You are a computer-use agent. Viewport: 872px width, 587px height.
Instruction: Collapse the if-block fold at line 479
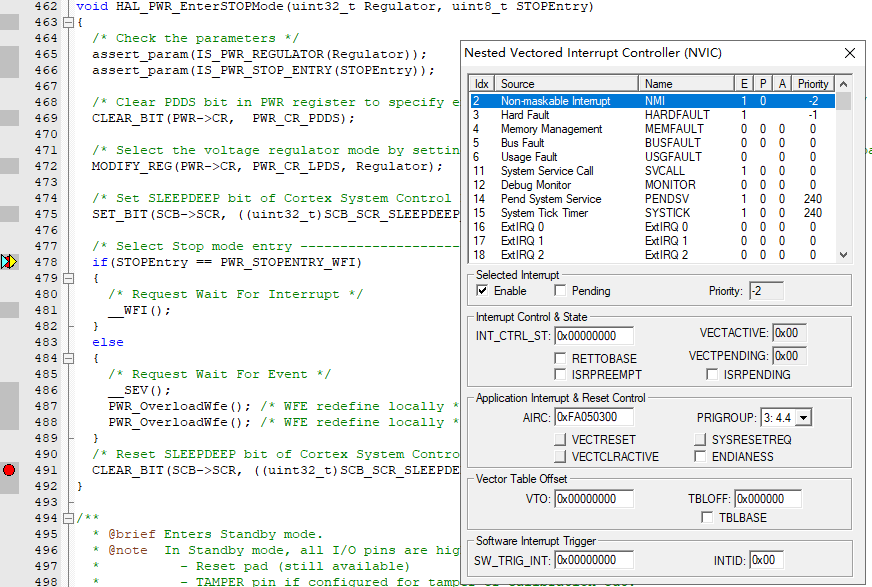pos(68,278)
